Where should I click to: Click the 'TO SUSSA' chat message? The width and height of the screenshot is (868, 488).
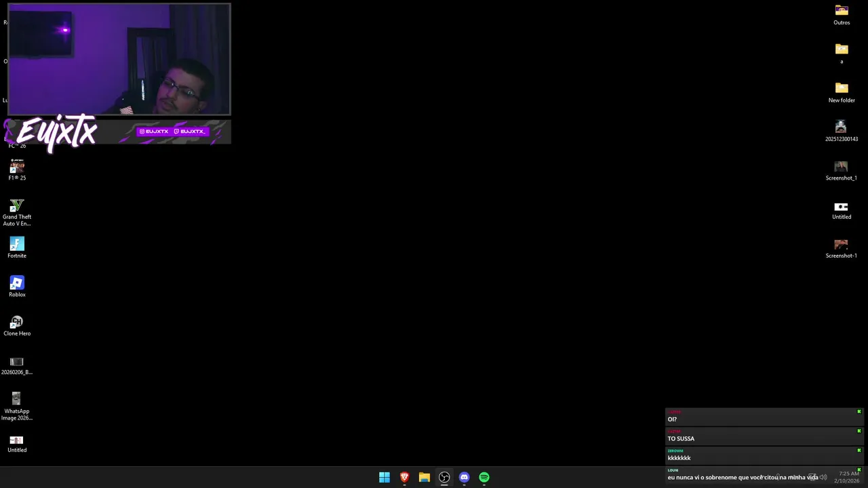click(764, 436)
